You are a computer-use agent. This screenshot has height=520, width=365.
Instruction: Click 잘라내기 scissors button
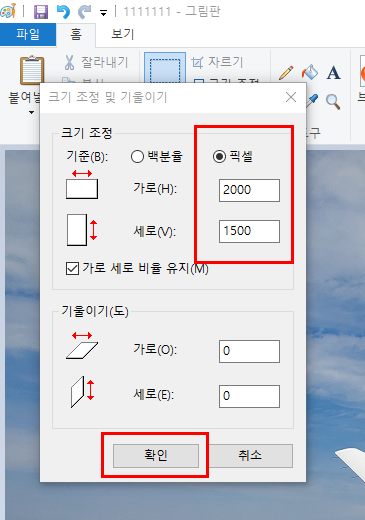pos(97,62)
